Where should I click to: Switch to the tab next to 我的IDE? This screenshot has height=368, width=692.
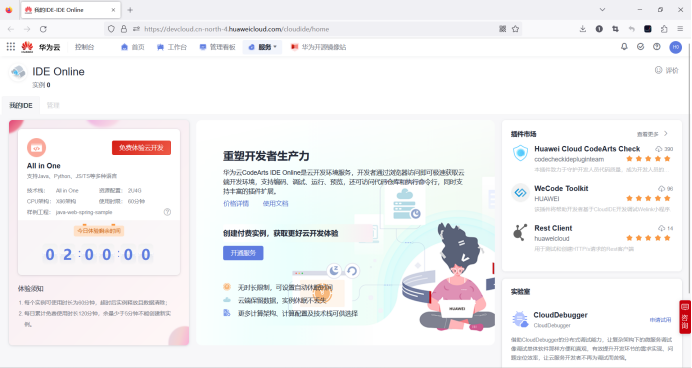(53, 105)
